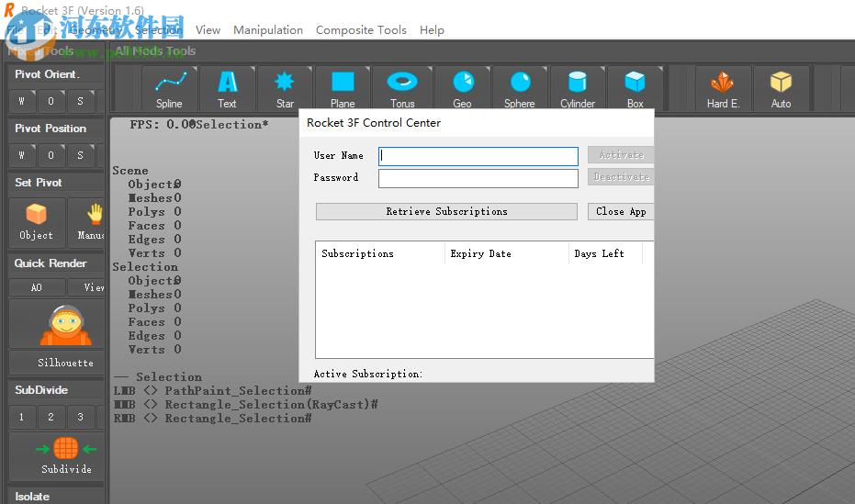855x504 pixels.
Task: Open the Manipulation menu
Action: point(268,30)
